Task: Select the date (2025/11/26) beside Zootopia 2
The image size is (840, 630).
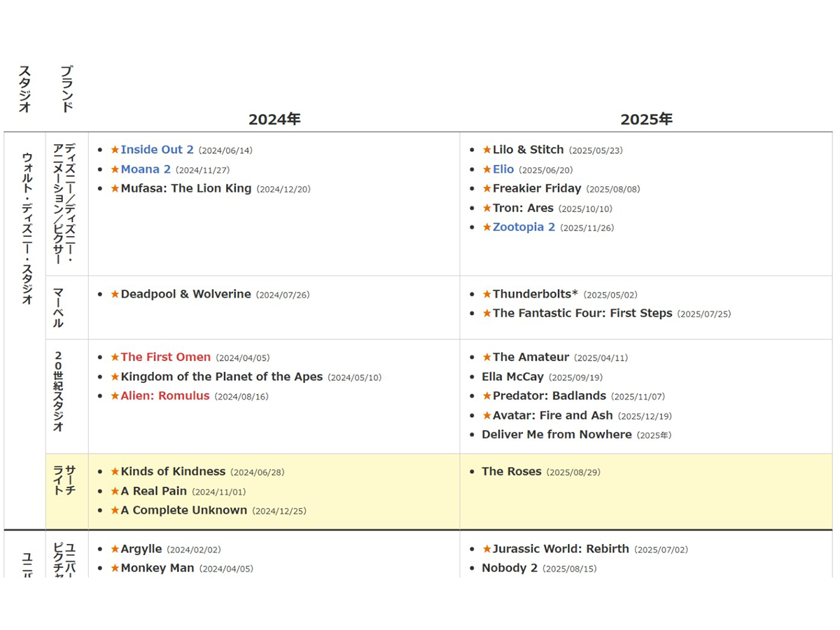Action: tap(587, 228)
